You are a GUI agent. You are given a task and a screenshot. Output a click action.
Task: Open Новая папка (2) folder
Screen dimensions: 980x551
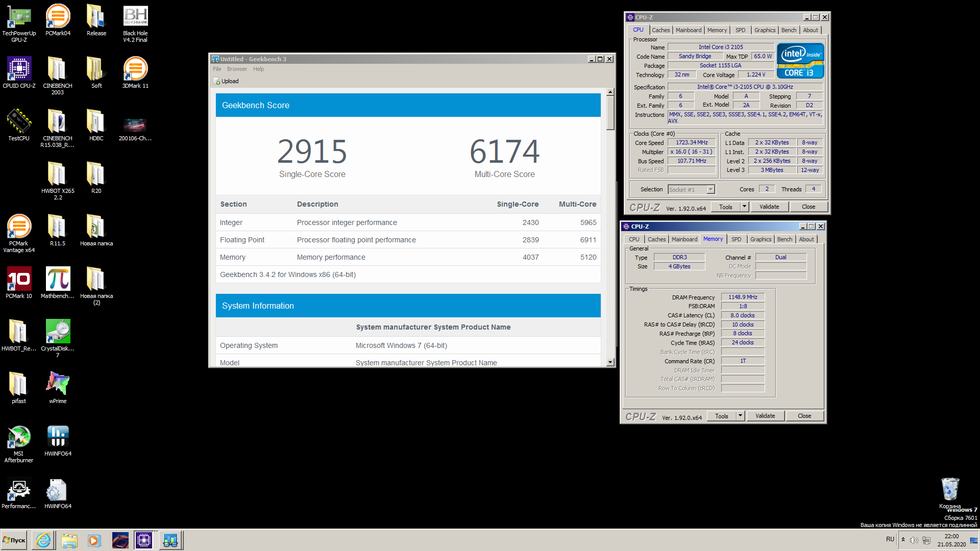pyautogui.click(x=96, y=286)
